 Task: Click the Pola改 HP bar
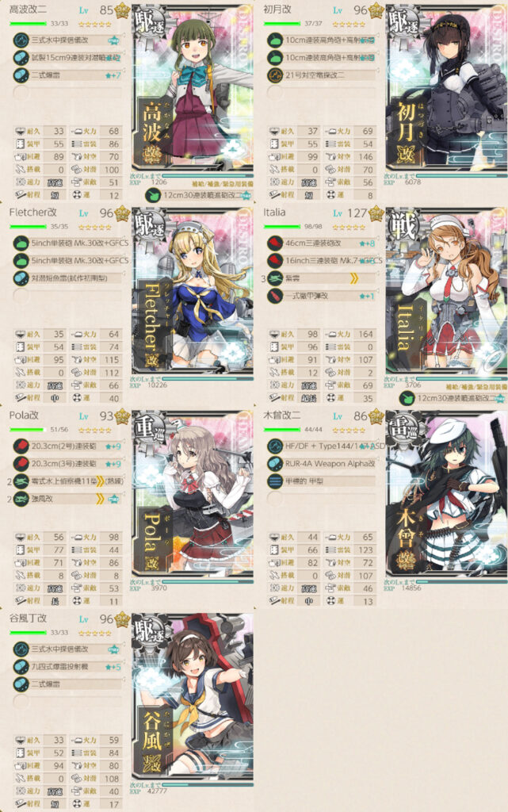[26, 429]
